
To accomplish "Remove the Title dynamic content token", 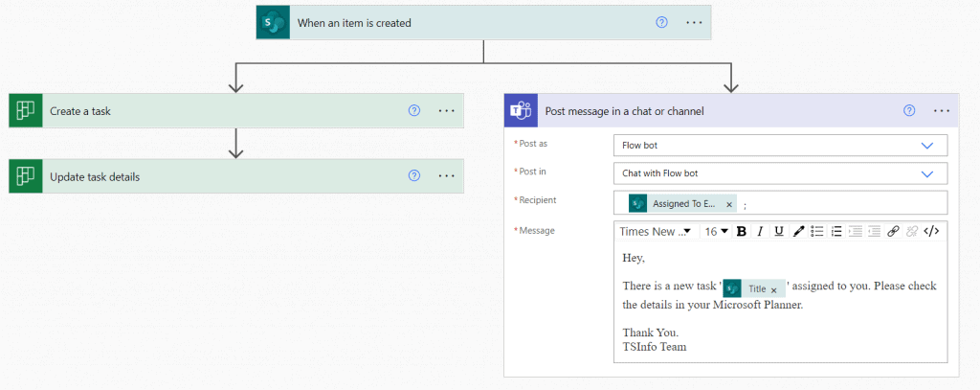I will point(773,289).
